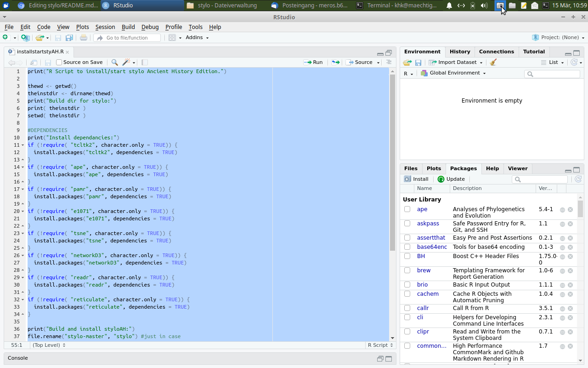Load the assertthat package checkbox
The width and height of the screenshot is (588, 368).
click(407, 238)
